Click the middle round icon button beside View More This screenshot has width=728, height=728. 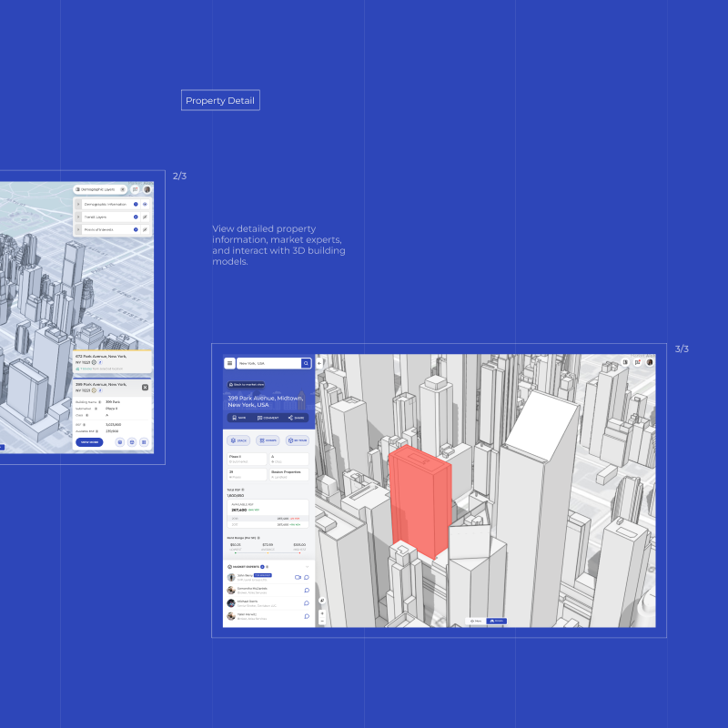tap(132, 442)
